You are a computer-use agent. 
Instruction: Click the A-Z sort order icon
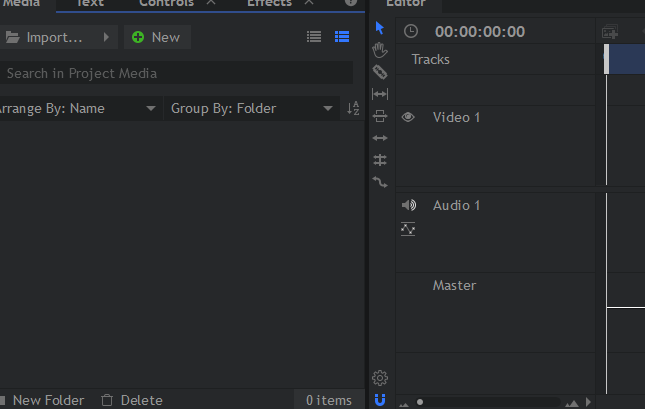tap(353, 109)
